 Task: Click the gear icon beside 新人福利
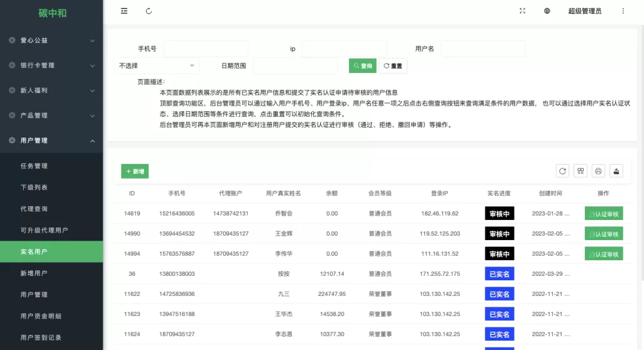click(12, 90)
